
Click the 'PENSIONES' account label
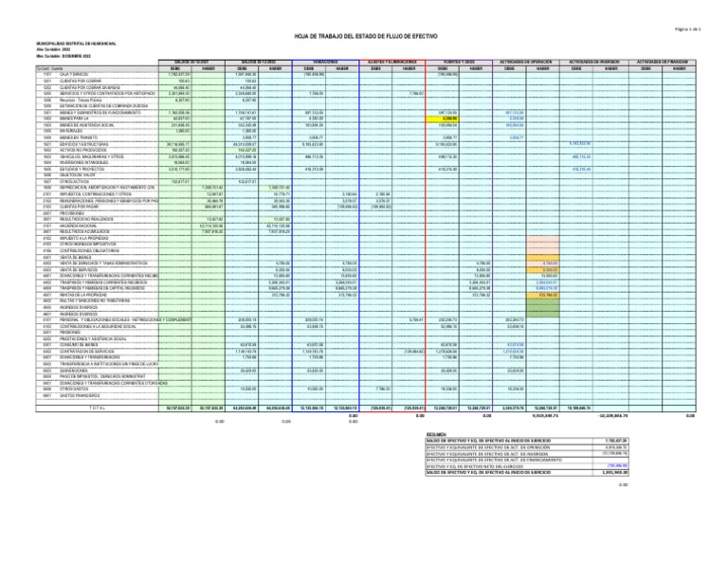point(70,333)
